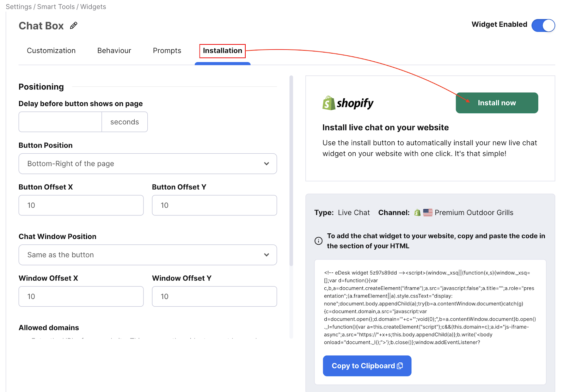Screen dimensions: 564x392
Task: Open Smart Tools in the breadcrumb
Action: coord(56,7)
